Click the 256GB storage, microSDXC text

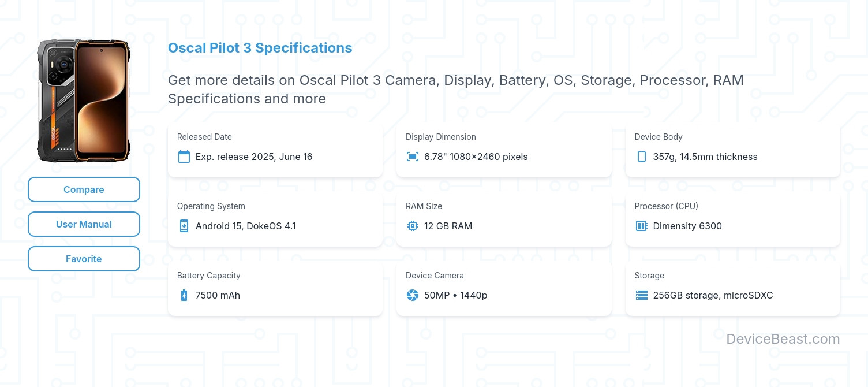(713, 295)
